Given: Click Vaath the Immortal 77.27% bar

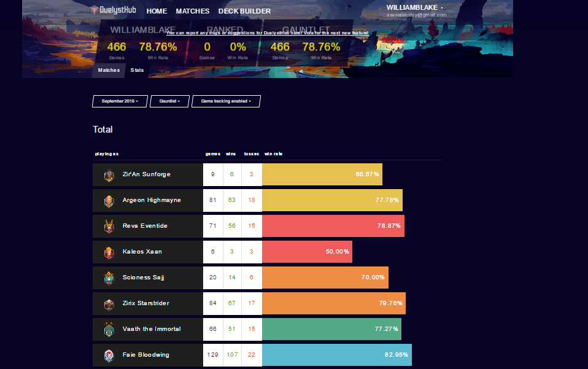Looking at the screenshot, I should 331,329.
